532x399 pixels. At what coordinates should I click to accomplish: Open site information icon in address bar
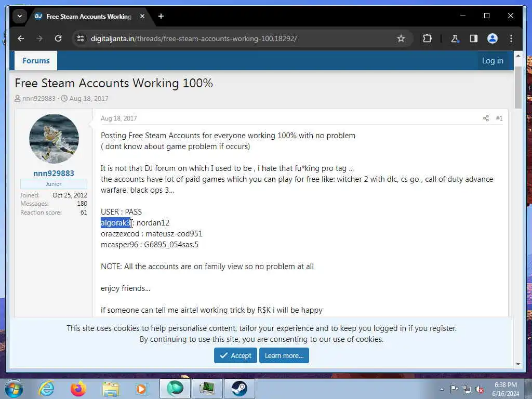[x=81, y=38]
